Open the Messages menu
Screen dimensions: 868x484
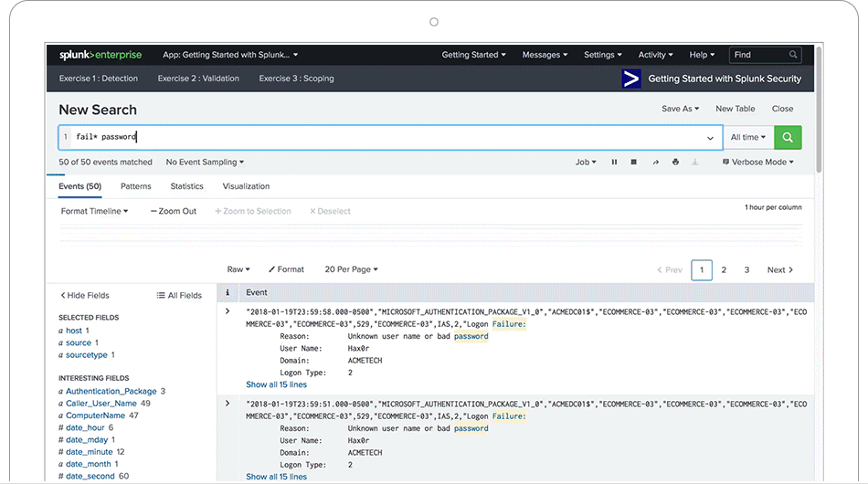[x=545, y=55]
